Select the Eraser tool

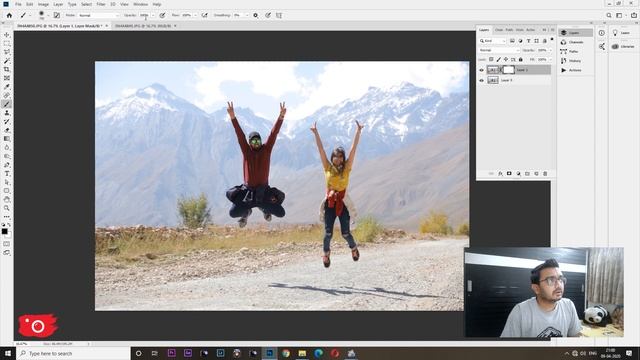7,130
